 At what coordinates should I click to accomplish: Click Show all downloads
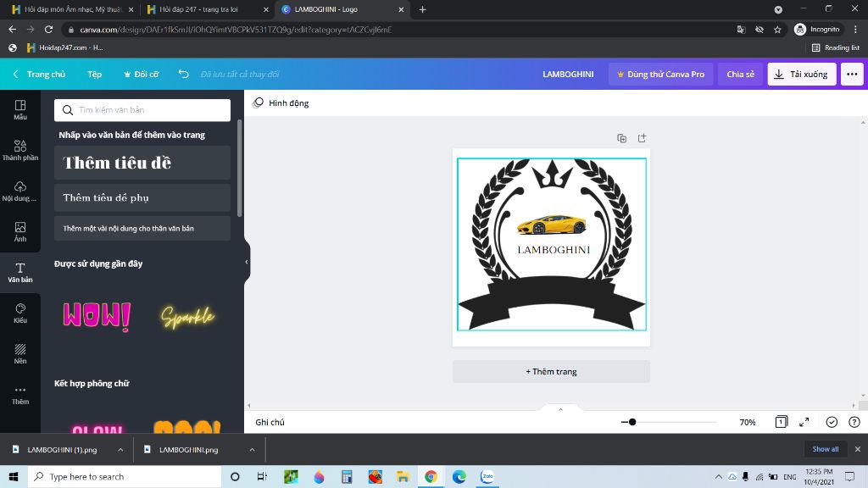click(x=826, y=449)
